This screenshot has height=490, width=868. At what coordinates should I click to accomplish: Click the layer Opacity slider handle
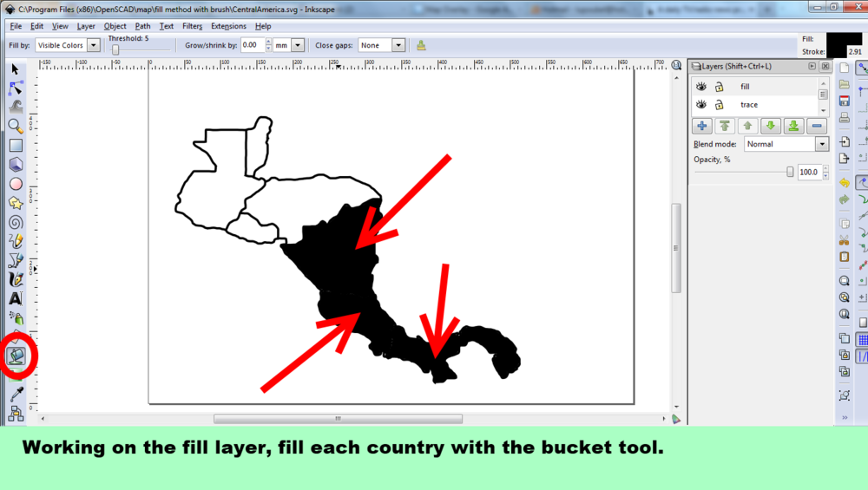(x=790, y=173)
